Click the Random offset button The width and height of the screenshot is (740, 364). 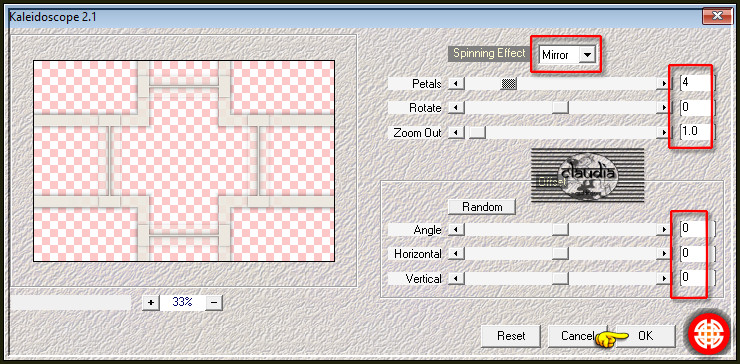pyautogui.click(x=482, y=207)
